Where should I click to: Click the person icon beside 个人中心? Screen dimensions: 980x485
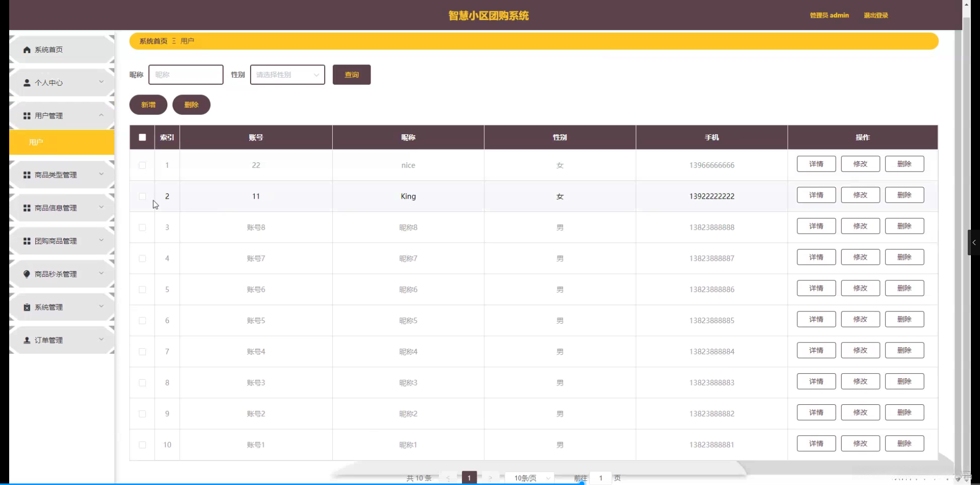point(27,83)
